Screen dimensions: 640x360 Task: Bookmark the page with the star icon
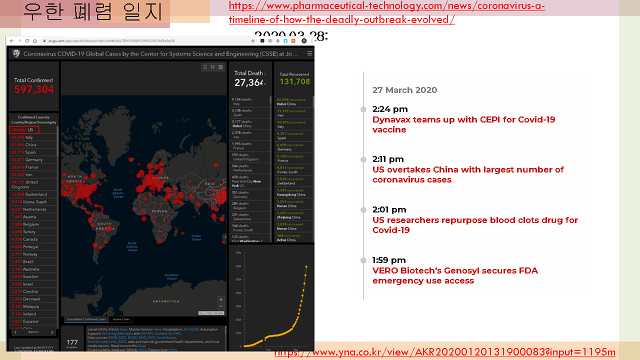tap(253, 41)
